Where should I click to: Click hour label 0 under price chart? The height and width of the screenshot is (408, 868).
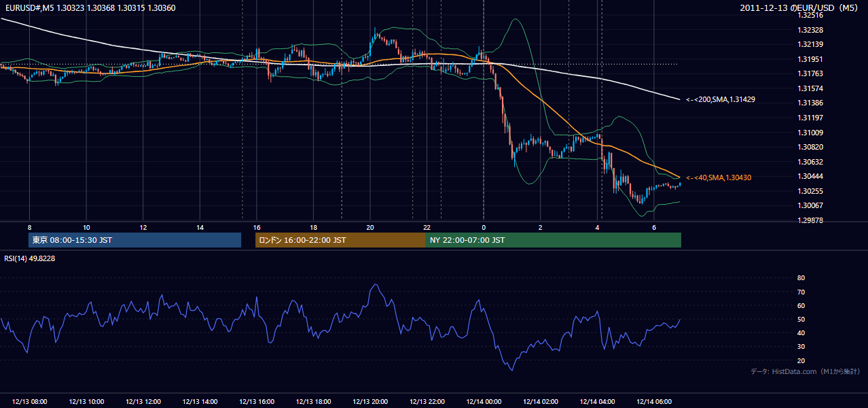click(484, 227)
